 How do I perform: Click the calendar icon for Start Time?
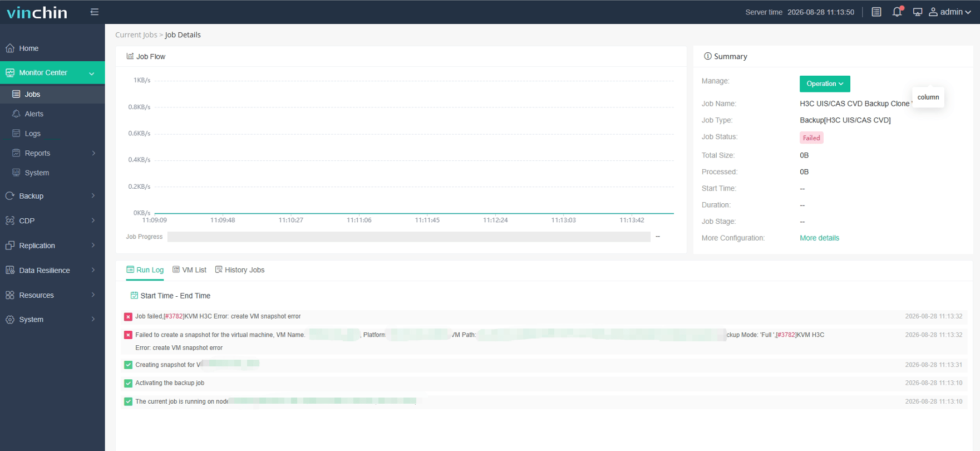[134, 296]
